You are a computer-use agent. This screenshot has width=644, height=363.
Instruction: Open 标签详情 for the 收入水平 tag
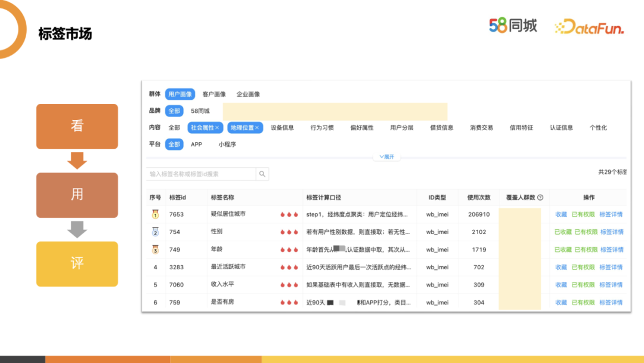(611, 284)
